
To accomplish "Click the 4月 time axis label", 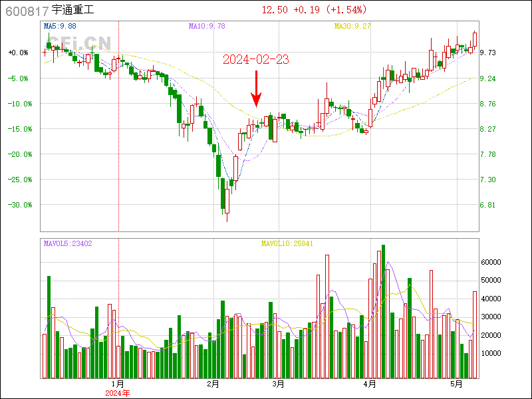I will click(370, 384).
